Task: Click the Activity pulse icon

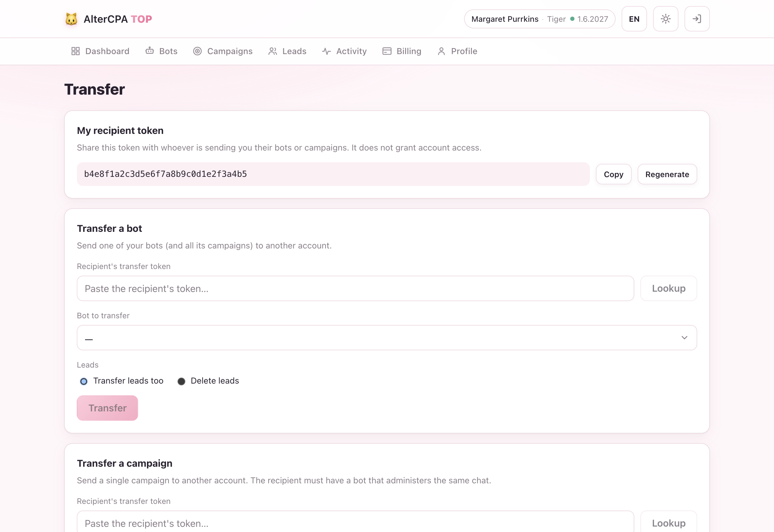Action: coord(326,51)
